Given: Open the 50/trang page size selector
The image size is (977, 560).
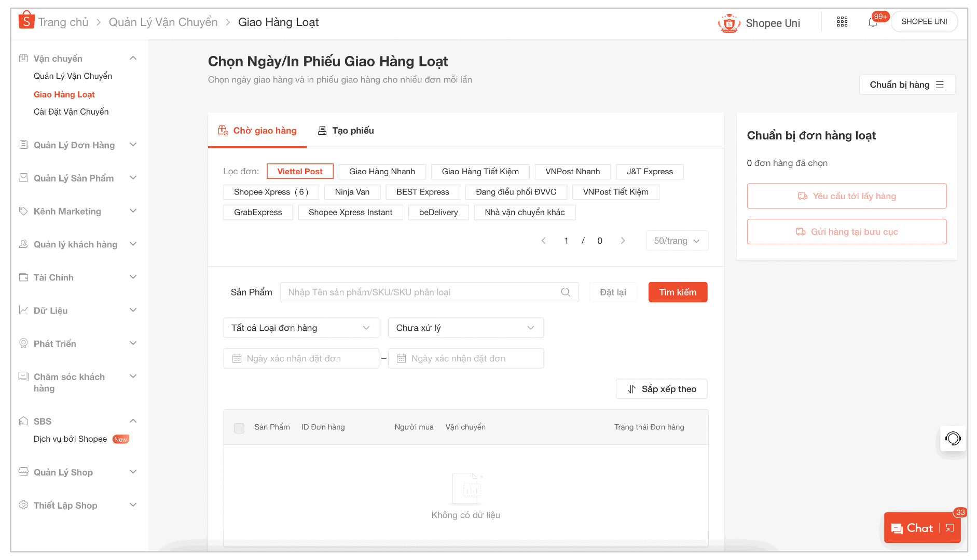Looking at the screenshot, I should pos(677,240).
